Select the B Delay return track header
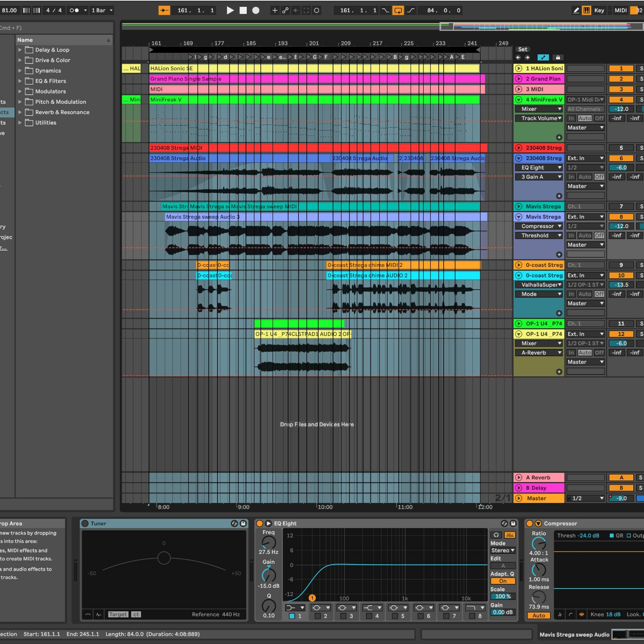 tap(539, 488)
